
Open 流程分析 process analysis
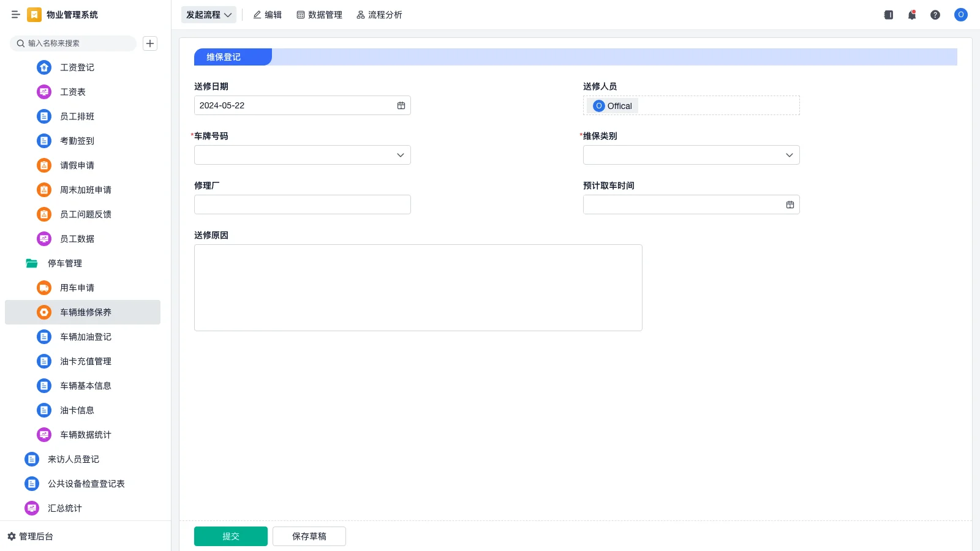coord(379,15)
